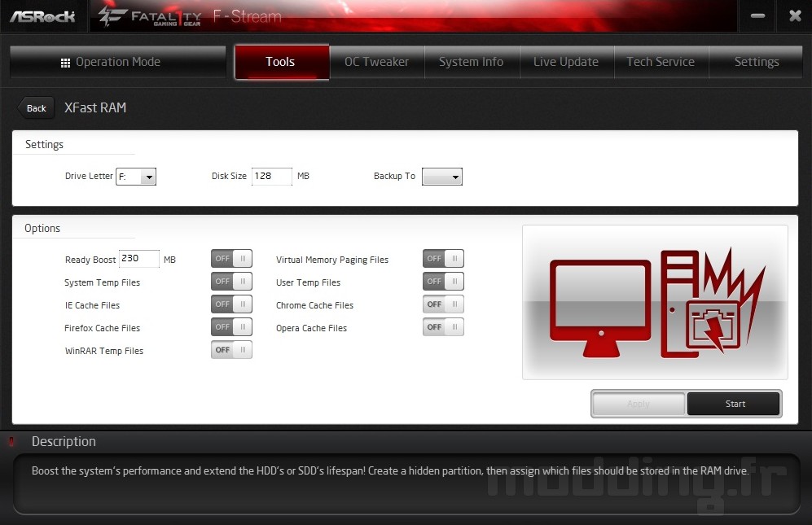Screen dimensions: 812x525
Task: Close the F-Stream window
Action: pyautogui.click(x=796, y=16)
